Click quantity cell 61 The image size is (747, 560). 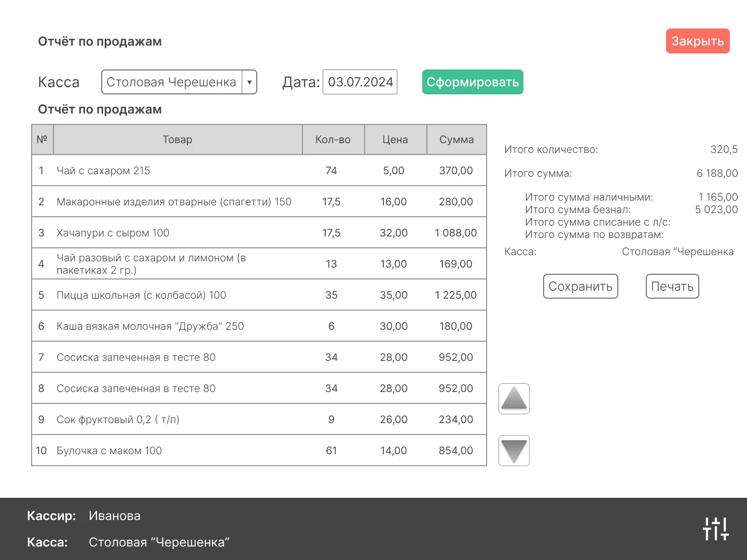[331, 451]
